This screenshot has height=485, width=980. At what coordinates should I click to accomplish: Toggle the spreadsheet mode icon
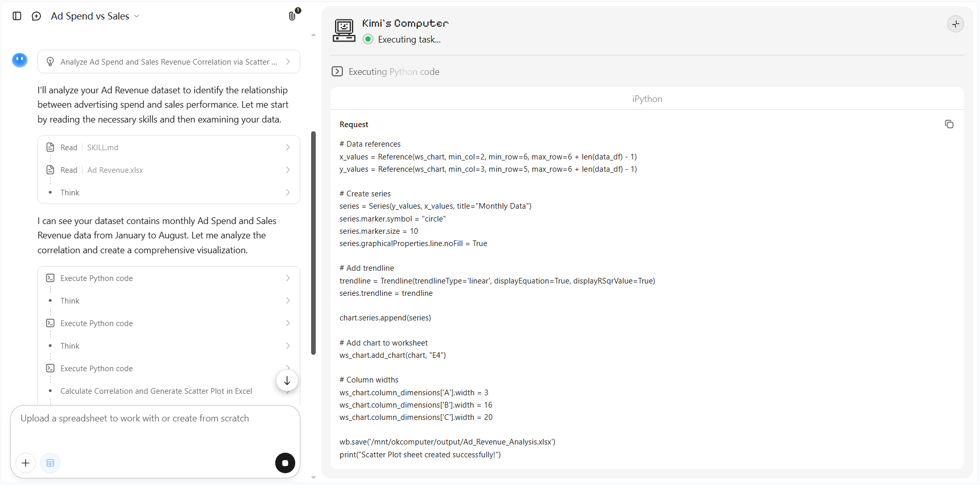pos(50,463)
